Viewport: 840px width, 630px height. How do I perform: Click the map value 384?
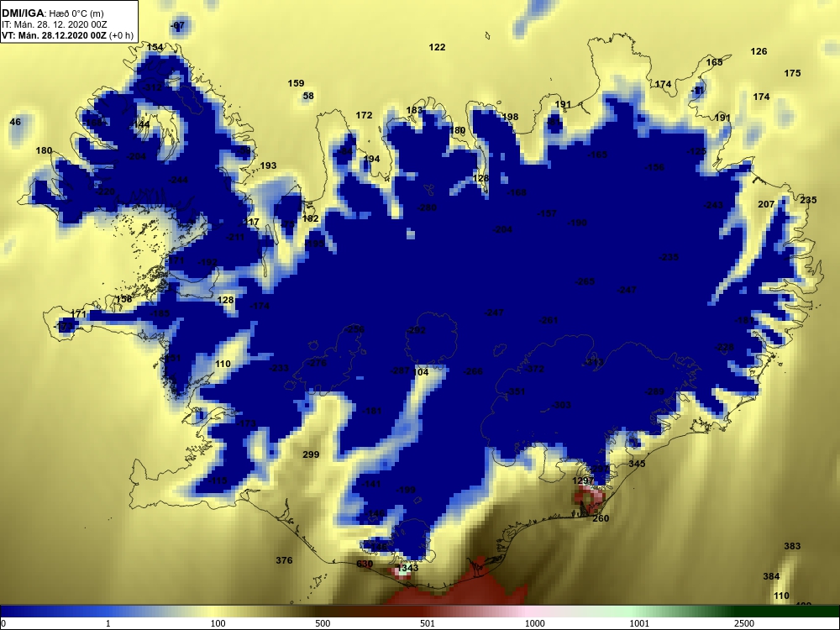point(771,576)
